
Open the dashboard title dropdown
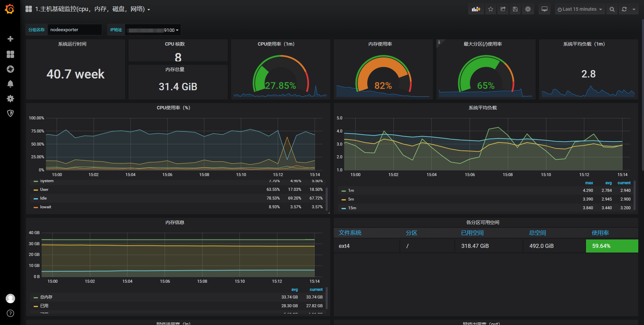coord(92,9)
